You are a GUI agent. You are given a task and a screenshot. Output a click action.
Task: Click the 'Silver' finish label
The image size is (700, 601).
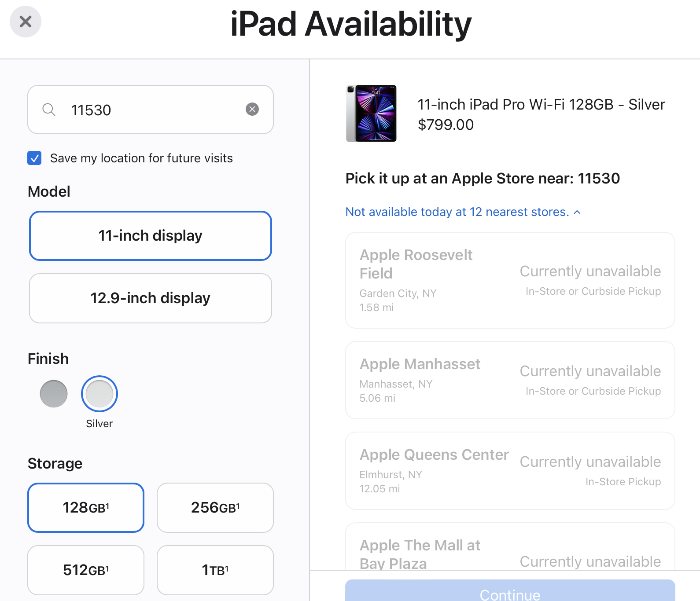(x=99, y=424)
